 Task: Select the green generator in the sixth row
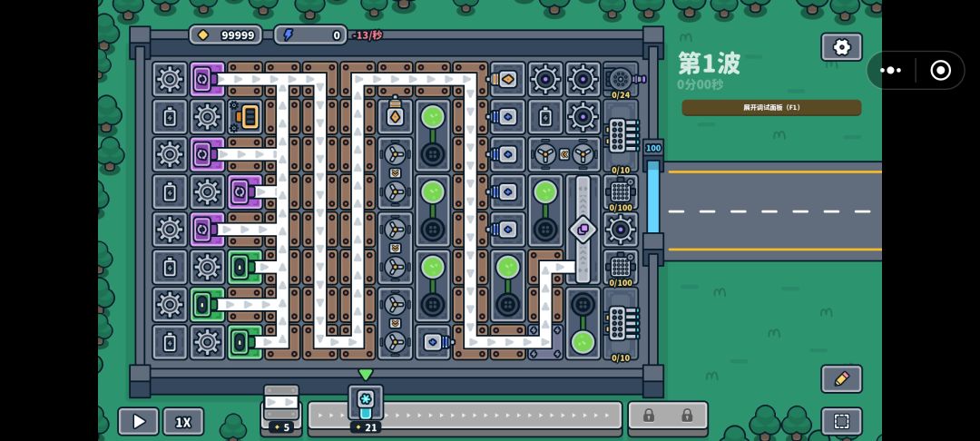coord(245,267)
